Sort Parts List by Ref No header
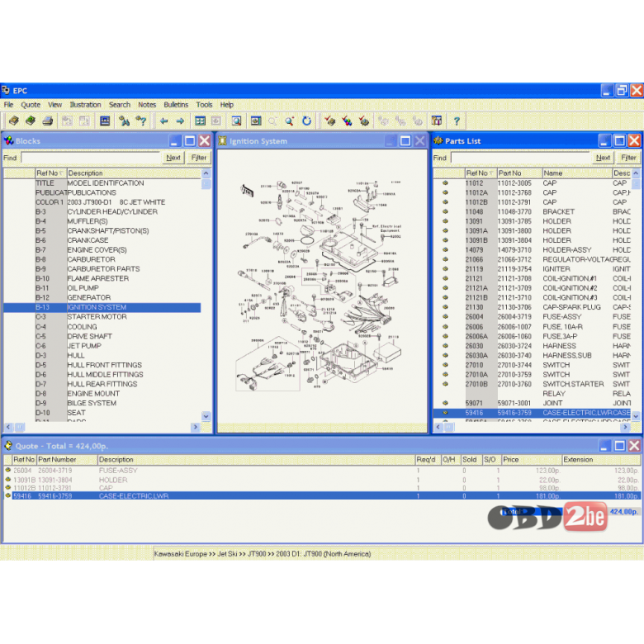644x644 pixels. (x=481, y=173)
